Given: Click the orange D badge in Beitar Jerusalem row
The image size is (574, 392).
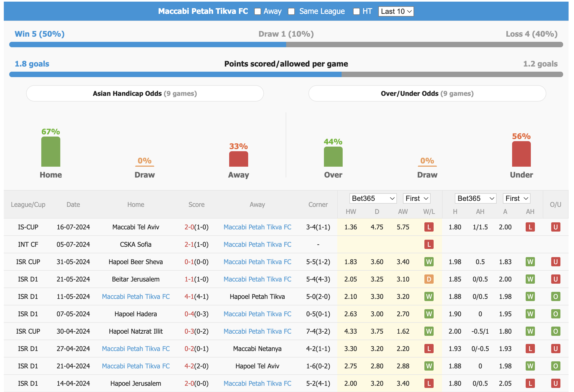Looking at the screenshot, I should click(429, 279).
